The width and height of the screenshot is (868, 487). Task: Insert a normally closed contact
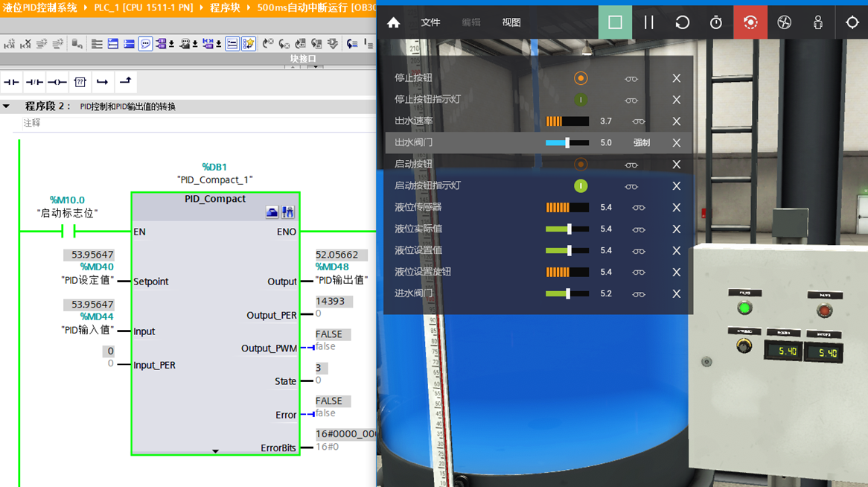pos(34,82)
